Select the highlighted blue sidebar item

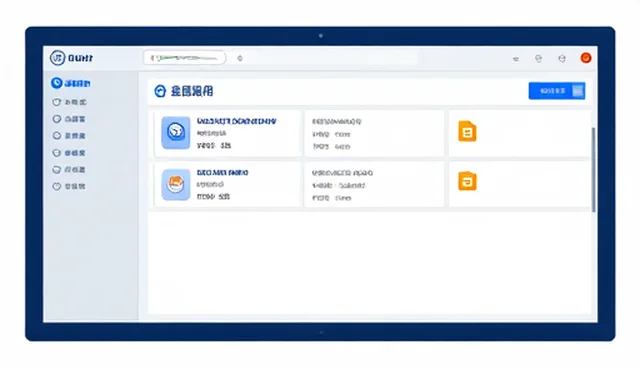pyautogui.click(x=71, y=83)
